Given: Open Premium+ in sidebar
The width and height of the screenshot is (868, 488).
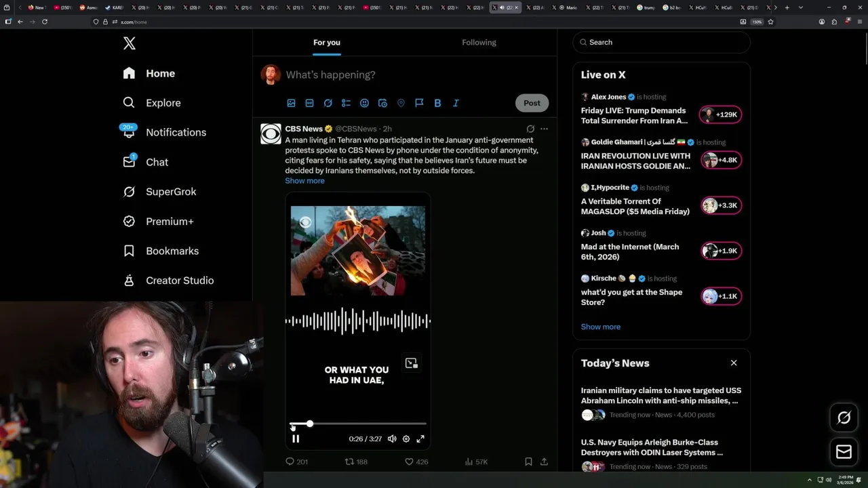Looking at the screenshot, I should click(158, 221).
